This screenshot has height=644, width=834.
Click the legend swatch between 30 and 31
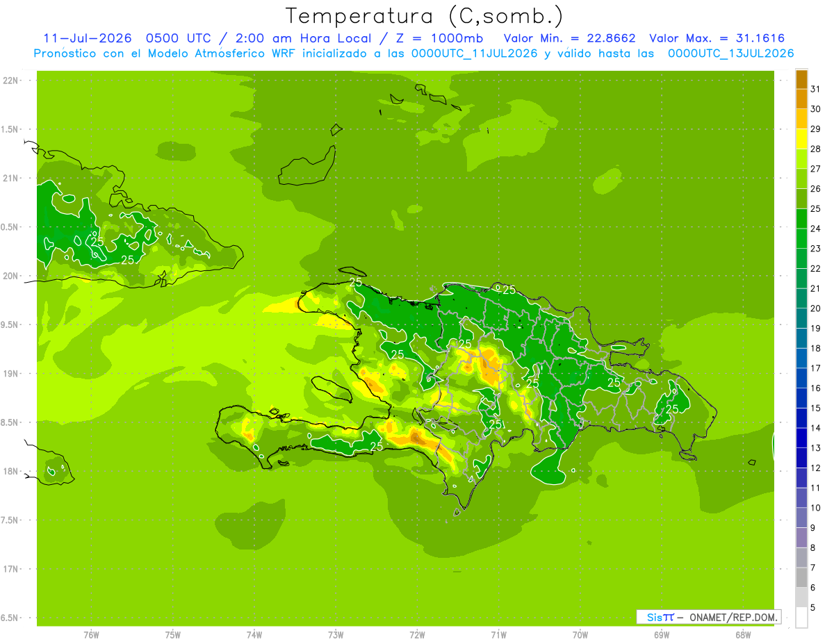point(801,99)
